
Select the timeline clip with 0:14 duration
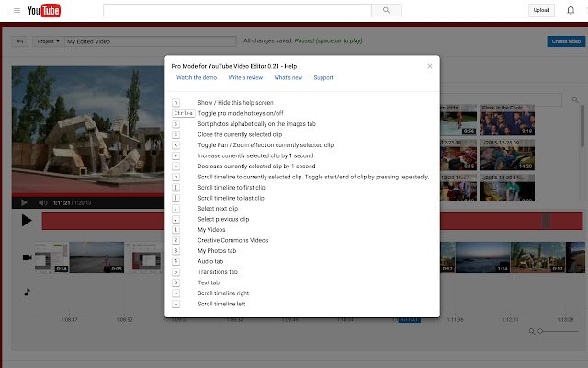click(51, 258)
